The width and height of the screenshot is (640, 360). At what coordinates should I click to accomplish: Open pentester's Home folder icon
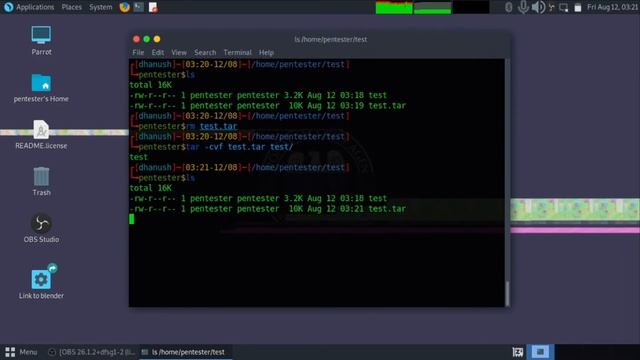click(41, 83)
